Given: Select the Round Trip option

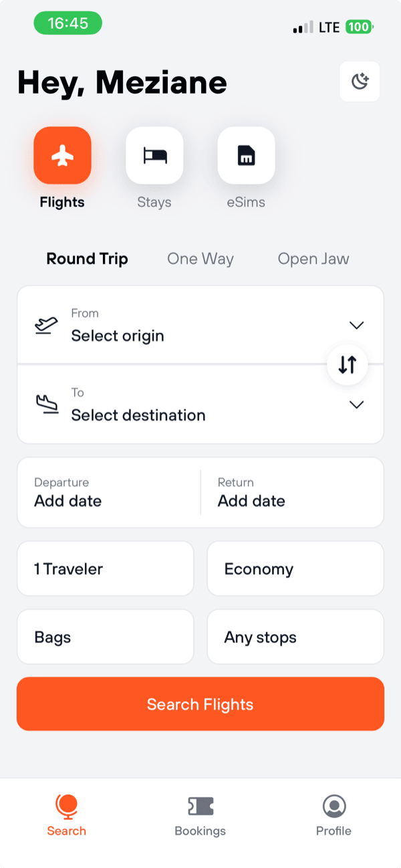Looking at the screenshot, I should (87, 259).
